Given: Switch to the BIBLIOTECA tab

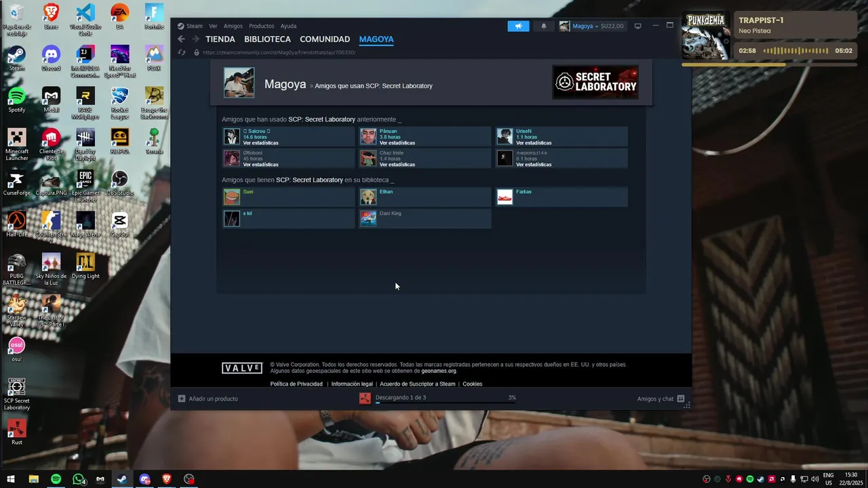Looking at the screenshot, I should coord(267,39).
